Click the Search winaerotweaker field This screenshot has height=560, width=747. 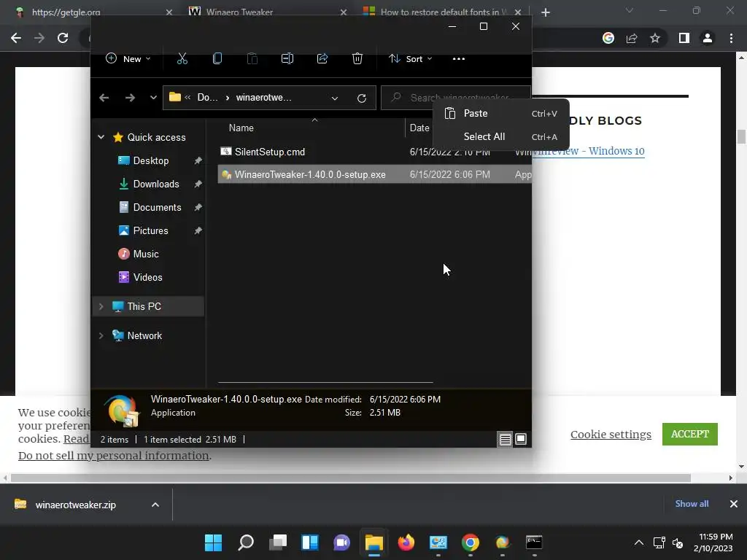tap(455, 98)
